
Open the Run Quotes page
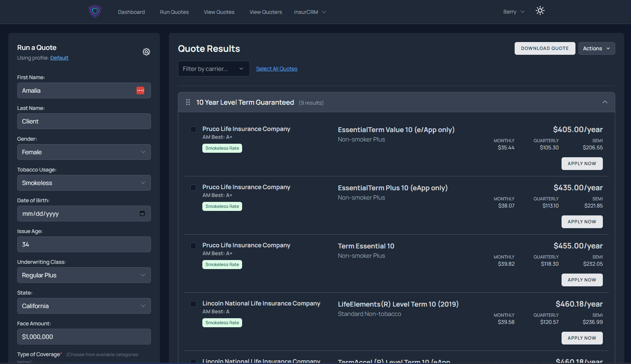[x=174, y=12]
